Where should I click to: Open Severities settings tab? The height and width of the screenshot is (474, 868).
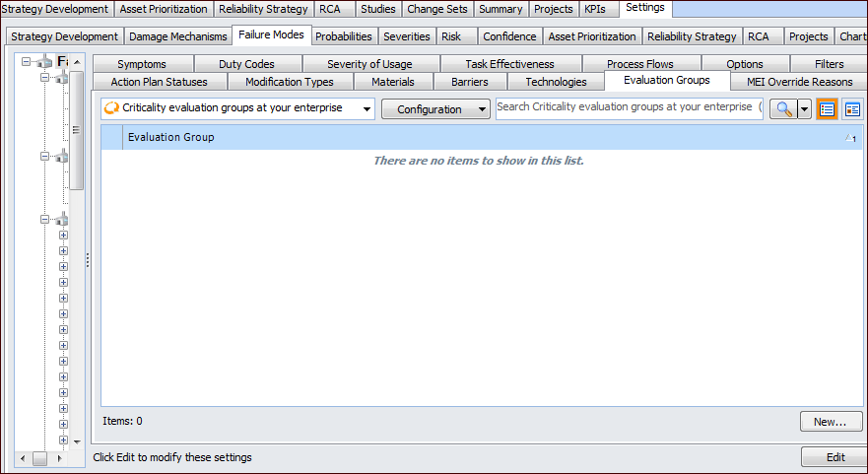pyautogui.click(x=407, y=36)
